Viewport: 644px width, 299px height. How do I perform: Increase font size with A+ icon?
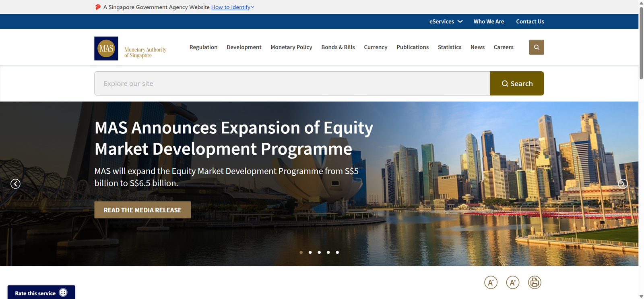coord(512,282)
